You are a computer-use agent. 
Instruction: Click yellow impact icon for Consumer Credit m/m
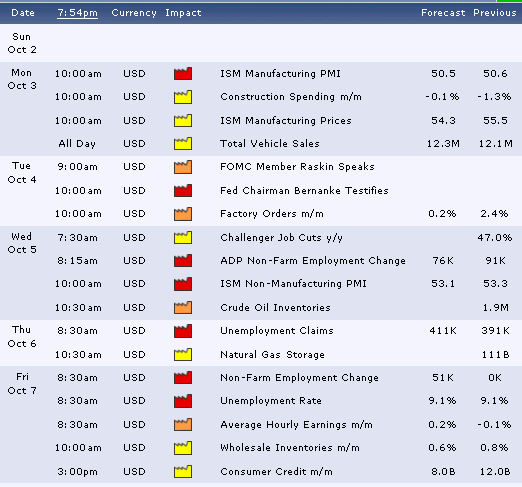183,472
